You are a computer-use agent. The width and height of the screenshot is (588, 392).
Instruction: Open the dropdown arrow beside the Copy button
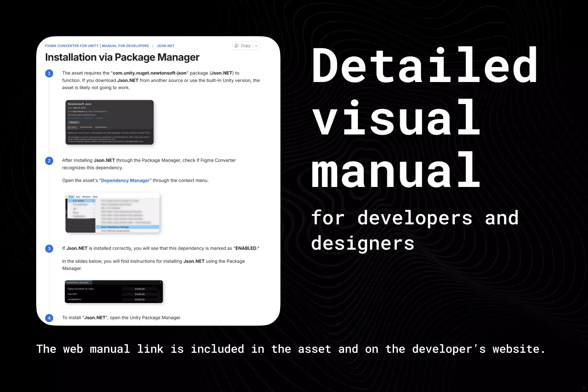256,46
